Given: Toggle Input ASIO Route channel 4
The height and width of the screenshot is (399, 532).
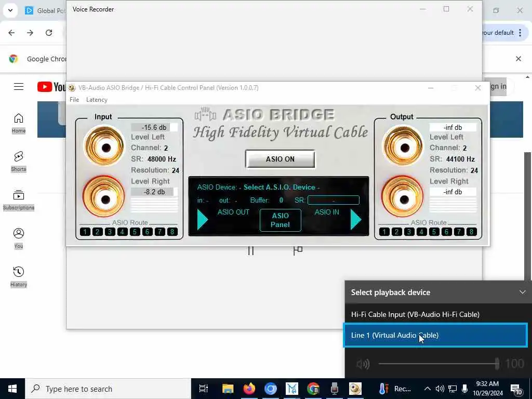Looking at the screenshot, I should tap(122, 232).
